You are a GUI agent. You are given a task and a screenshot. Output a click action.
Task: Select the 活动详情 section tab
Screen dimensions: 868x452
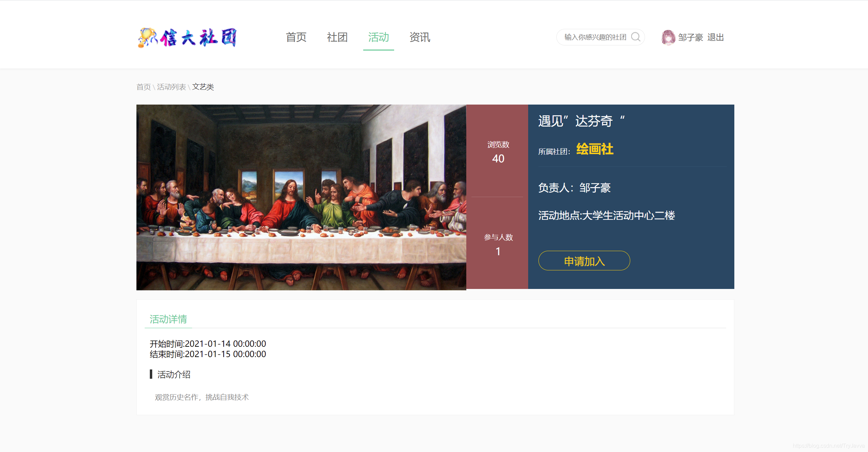(168, 319)
